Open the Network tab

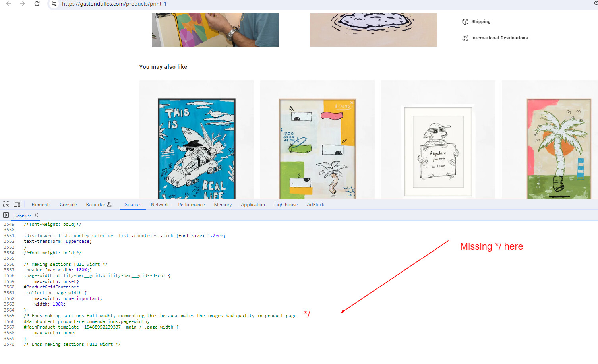coord(160,205)
